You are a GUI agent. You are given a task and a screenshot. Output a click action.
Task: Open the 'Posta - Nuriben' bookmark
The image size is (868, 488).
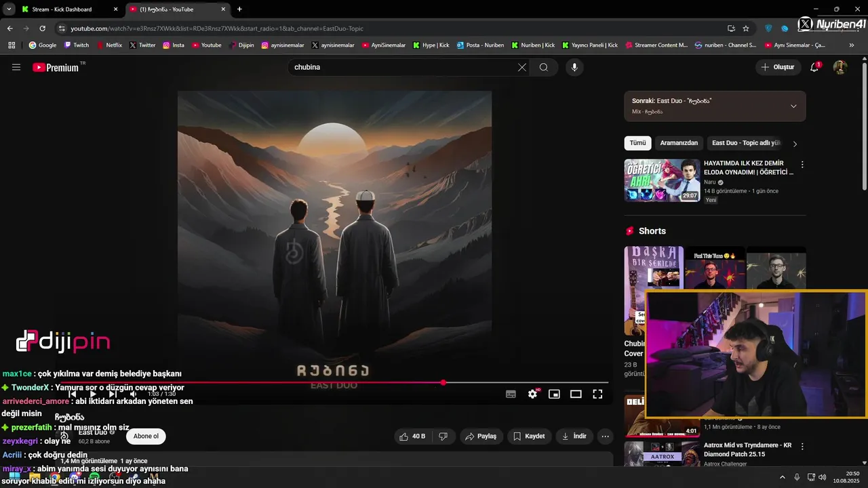coord(480,45)
